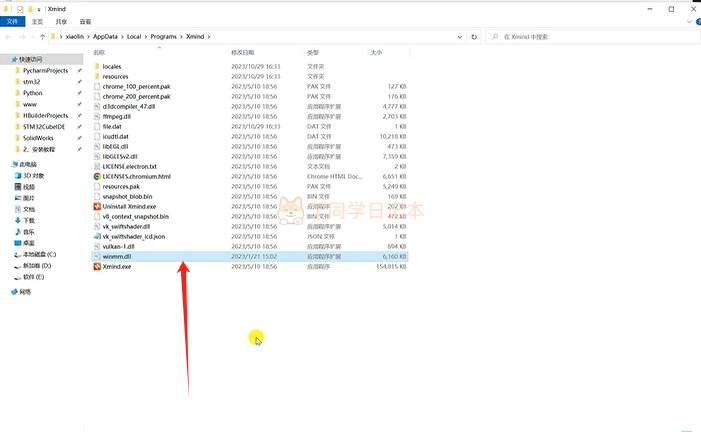Open the 文件 (File) menu tab
The width and height of the screenshot is (701, 432).
(13, 20)
